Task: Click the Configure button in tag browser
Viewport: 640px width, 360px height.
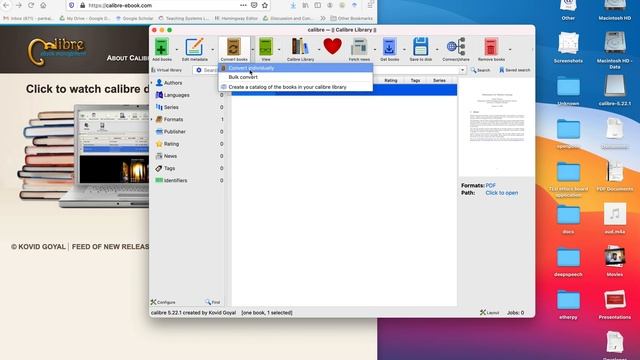Action: [x=163, y=302]
